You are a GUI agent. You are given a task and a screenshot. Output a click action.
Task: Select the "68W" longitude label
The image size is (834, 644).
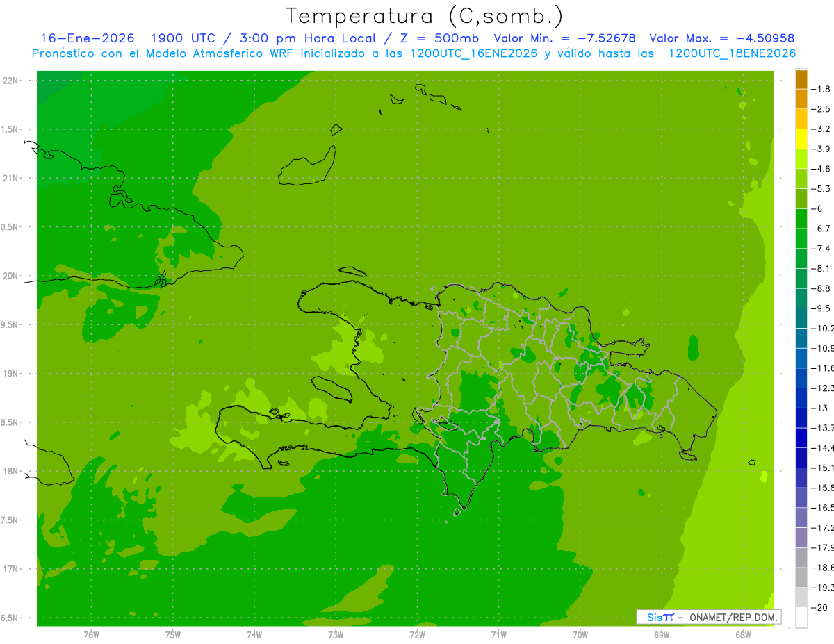[x=743, y=635]
